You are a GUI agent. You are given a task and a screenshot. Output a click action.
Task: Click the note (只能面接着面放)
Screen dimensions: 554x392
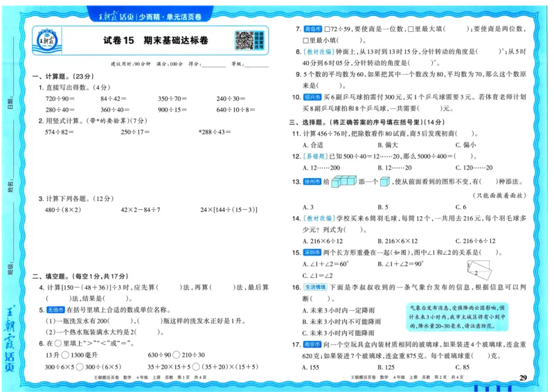499,195
